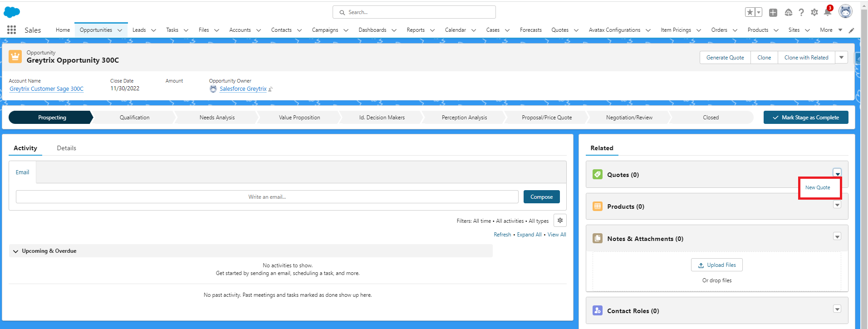The width and height of the screenshot is (868, 329).
Task: Collapse the Upcoming & Overdue section
Action: point(16,251)
